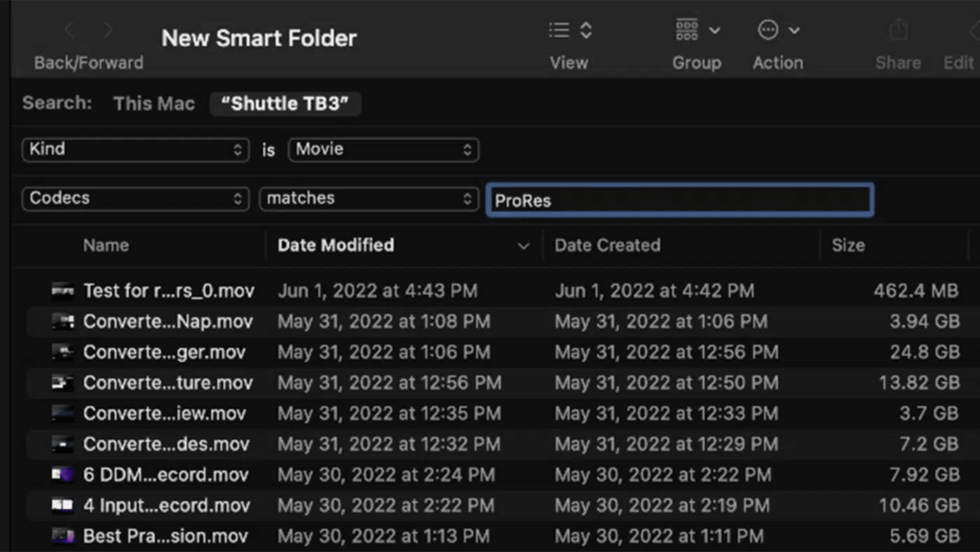
Task: Click the Share icon
Action: click(x=898, y=29)
